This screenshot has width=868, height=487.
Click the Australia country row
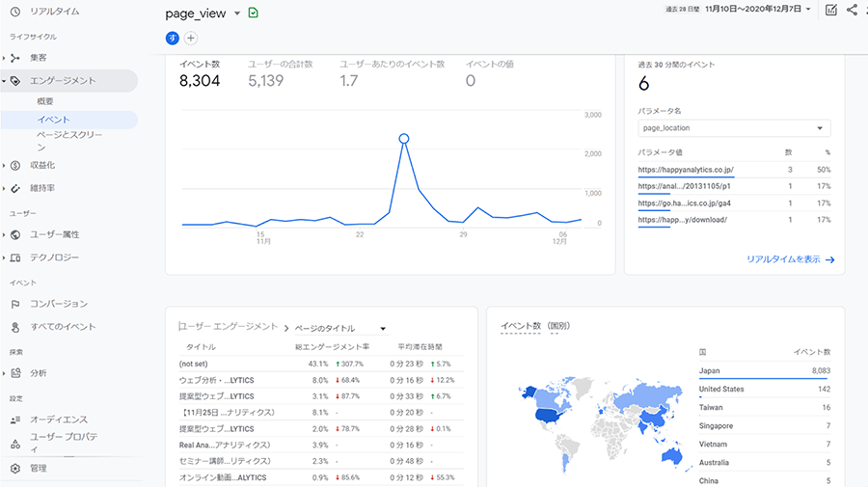coord(765,462)
